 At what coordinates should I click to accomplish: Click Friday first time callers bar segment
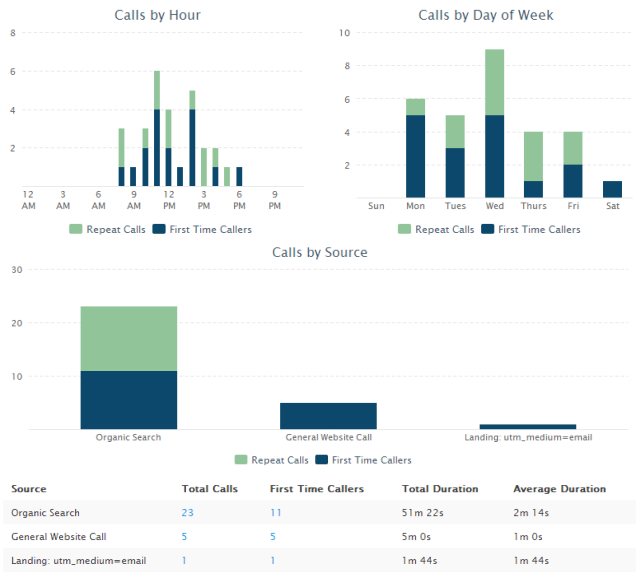(x=573, y=181)
